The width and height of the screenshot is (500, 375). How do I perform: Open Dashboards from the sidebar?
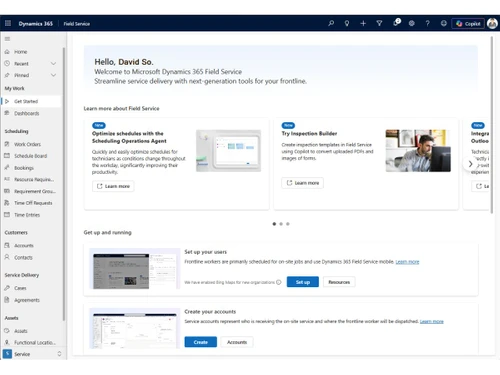click(x=31, y=113)
